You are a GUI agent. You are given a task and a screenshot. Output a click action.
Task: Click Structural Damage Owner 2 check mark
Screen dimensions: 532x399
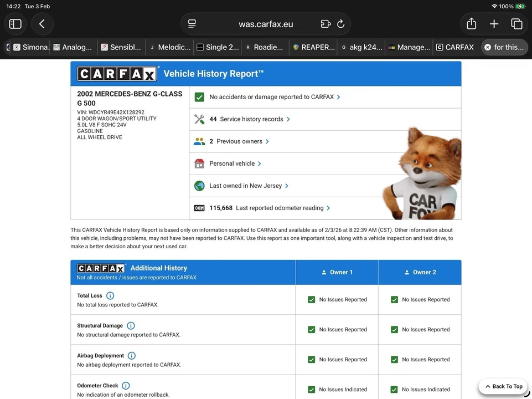pyautogui.click(x=394, y=329)
